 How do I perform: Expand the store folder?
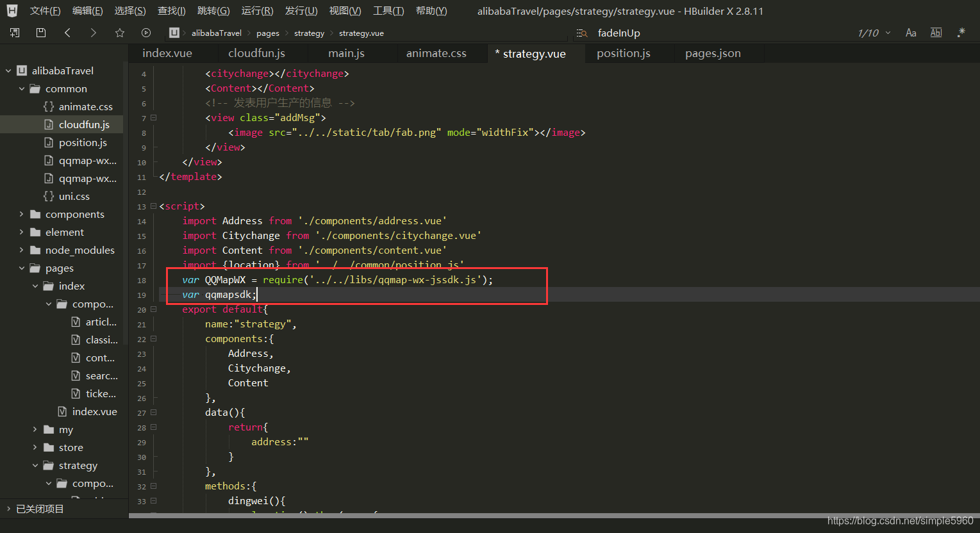[x=35, y=447]
